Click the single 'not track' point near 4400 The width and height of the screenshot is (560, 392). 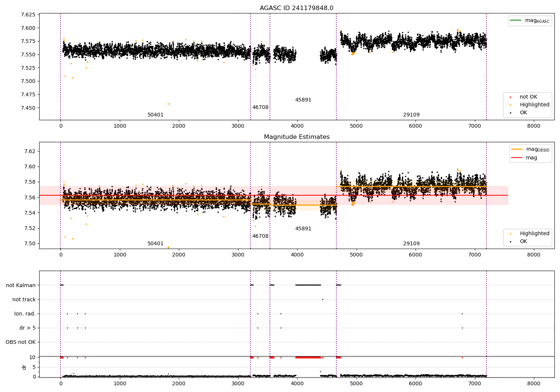pyautogui.click(x=323, y=299)
